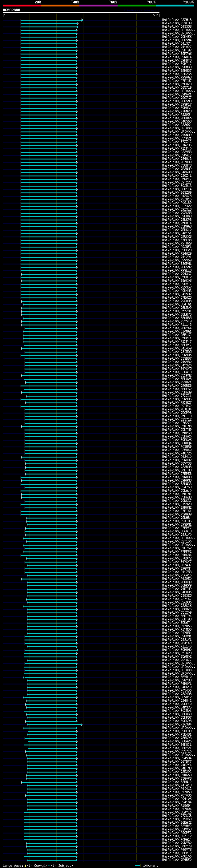Select hit UniRef100_Q2HT97
Screen dimensions: 197x868
click(x=177, y=50)
